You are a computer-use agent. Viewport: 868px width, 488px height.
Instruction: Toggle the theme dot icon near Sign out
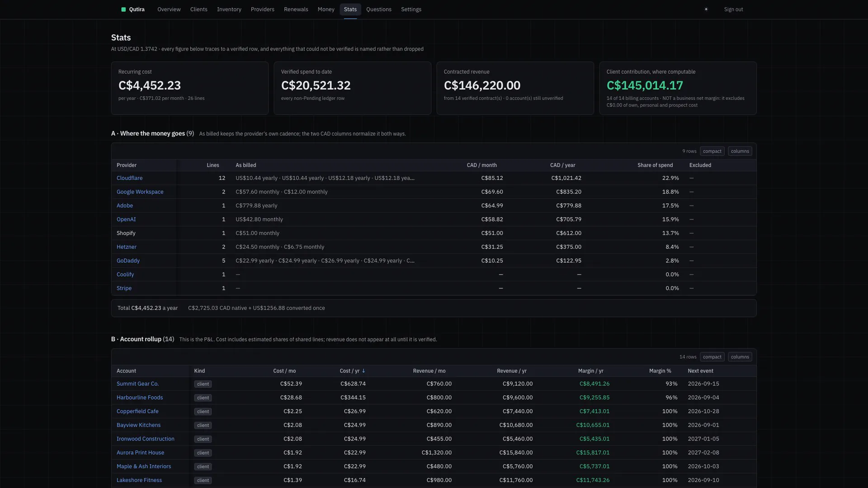(706, 9)
